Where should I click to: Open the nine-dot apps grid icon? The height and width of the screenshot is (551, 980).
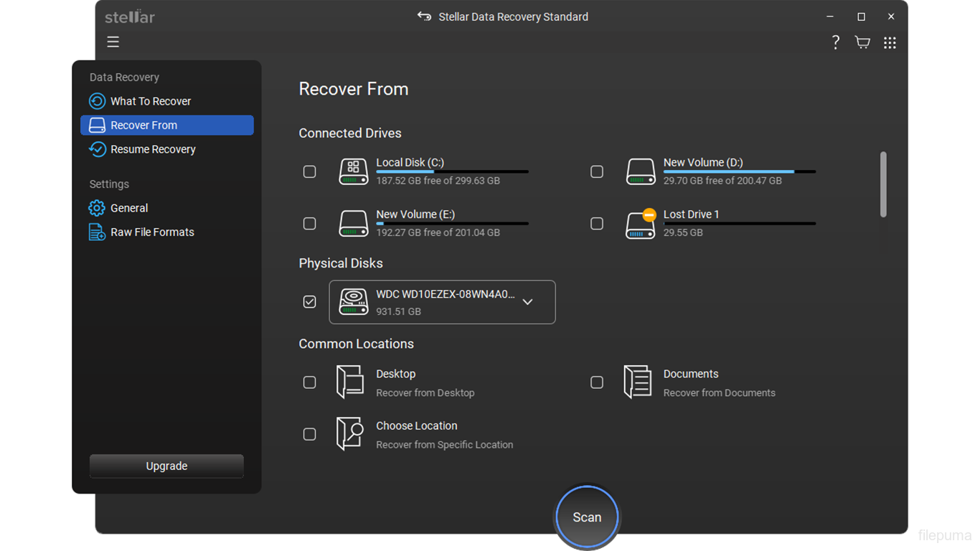890,43
